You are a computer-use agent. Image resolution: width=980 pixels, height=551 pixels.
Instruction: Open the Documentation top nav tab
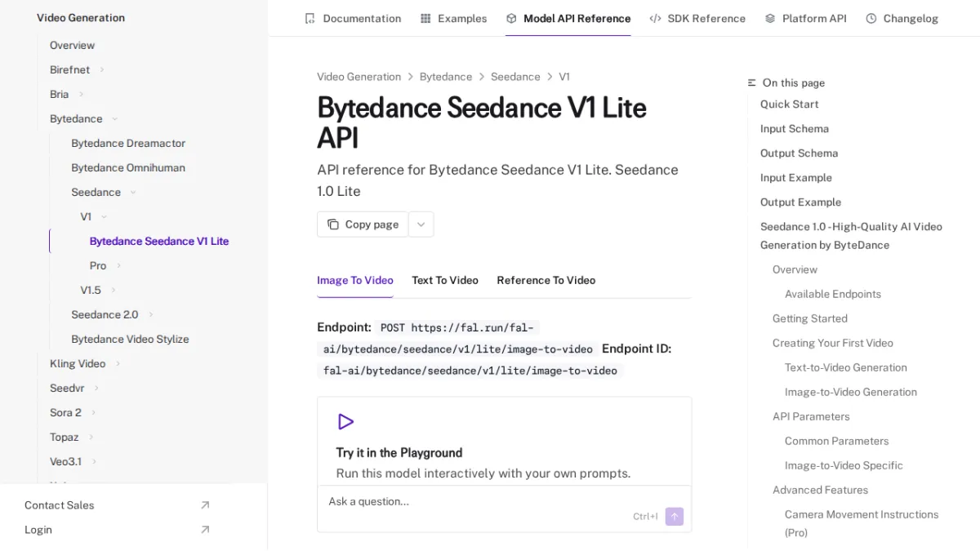(353, 18)
